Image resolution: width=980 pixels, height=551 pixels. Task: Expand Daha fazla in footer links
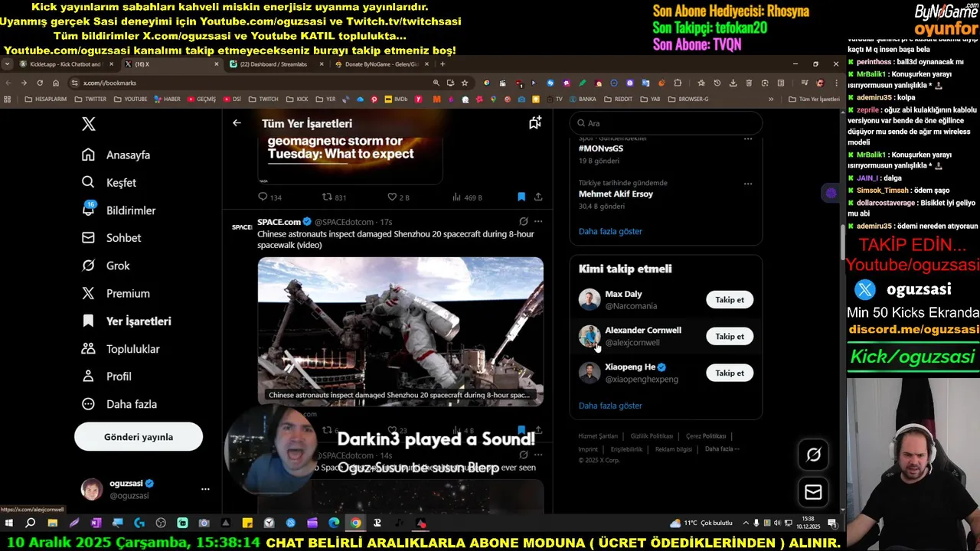coord(722,449)
